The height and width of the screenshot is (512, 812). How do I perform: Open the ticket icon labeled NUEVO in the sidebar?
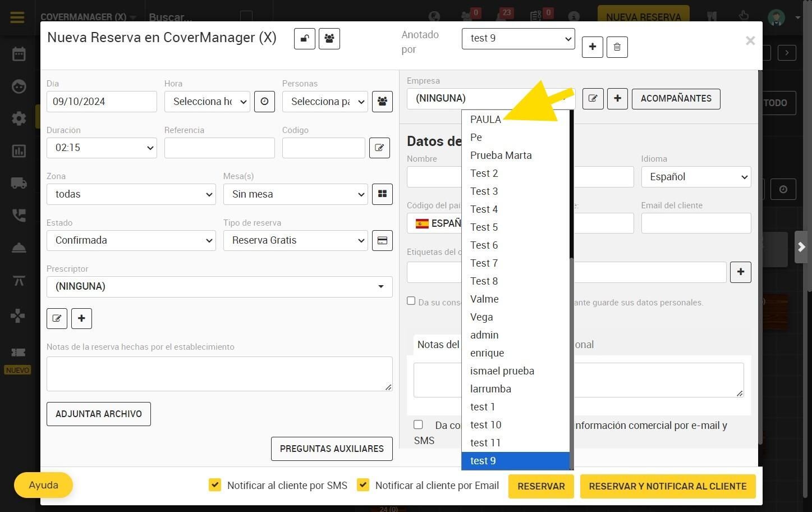[18, 353]
